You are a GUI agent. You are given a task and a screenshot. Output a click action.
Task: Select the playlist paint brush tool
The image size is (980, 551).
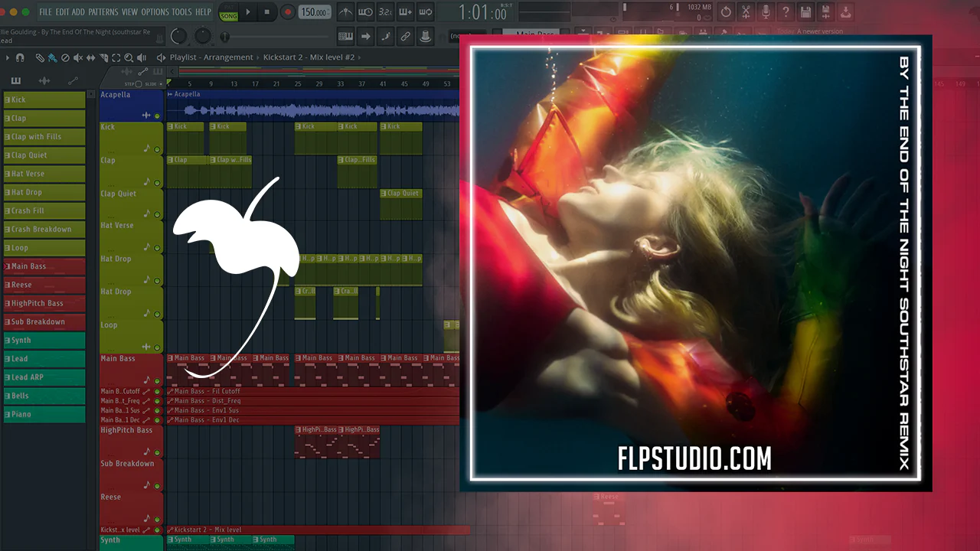click(52, 57)
